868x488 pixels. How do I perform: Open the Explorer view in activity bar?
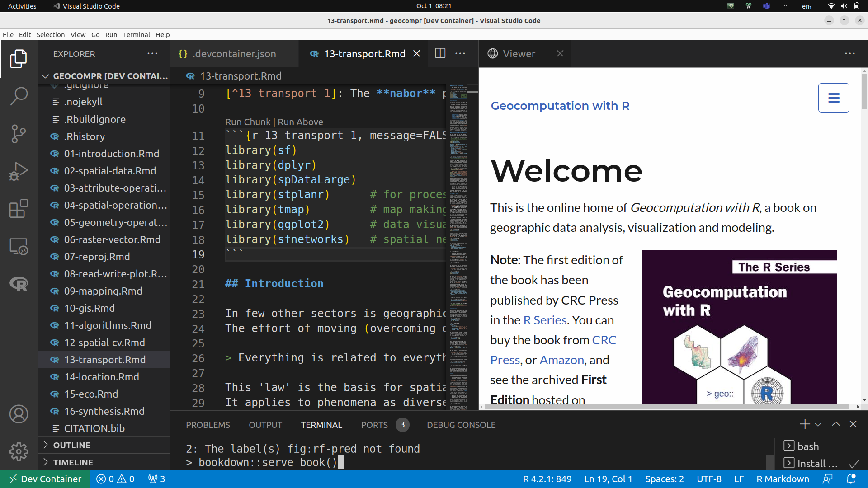pos(19,59)
